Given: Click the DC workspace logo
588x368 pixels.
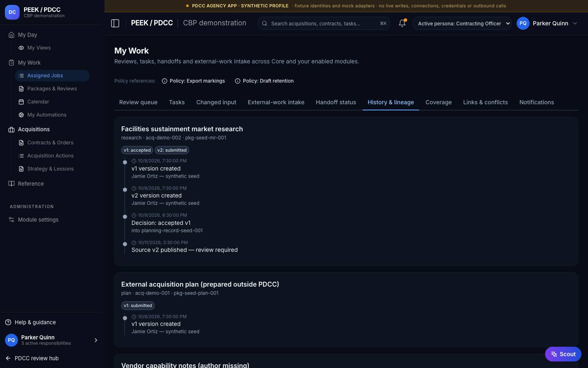Looking at the screenshot, I should (12, 12).
